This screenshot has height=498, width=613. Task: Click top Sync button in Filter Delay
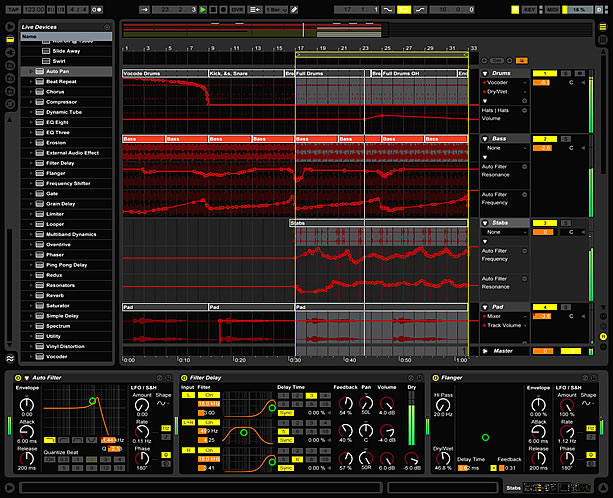pos(286,413)
